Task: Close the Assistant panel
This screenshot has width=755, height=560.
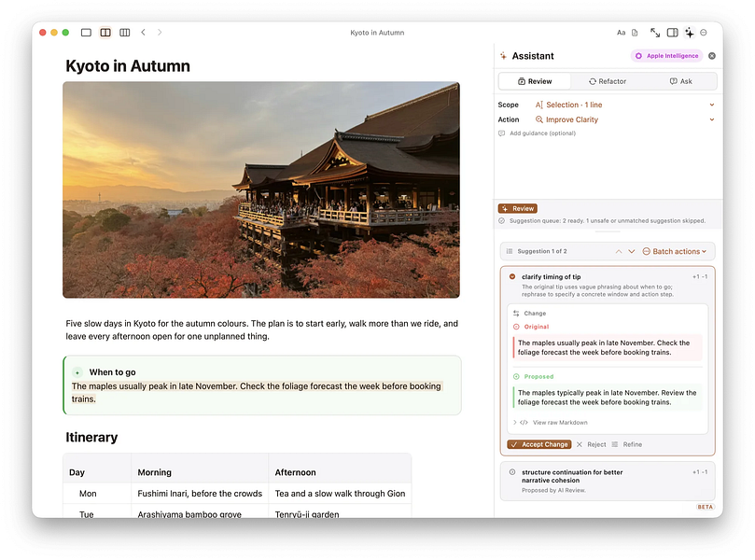Action: click(x=712, y=56)
